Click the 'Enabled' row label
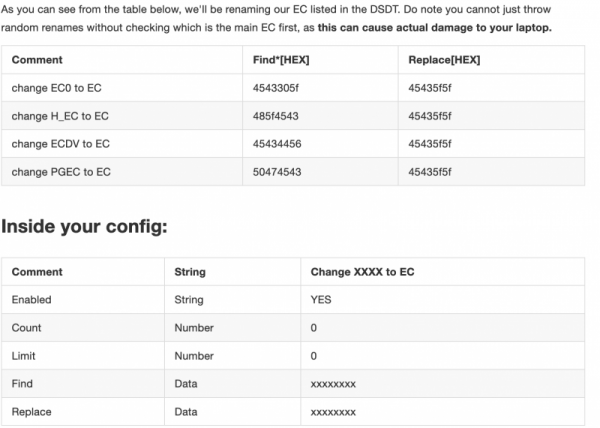600x428 pixels. point(32,299)
